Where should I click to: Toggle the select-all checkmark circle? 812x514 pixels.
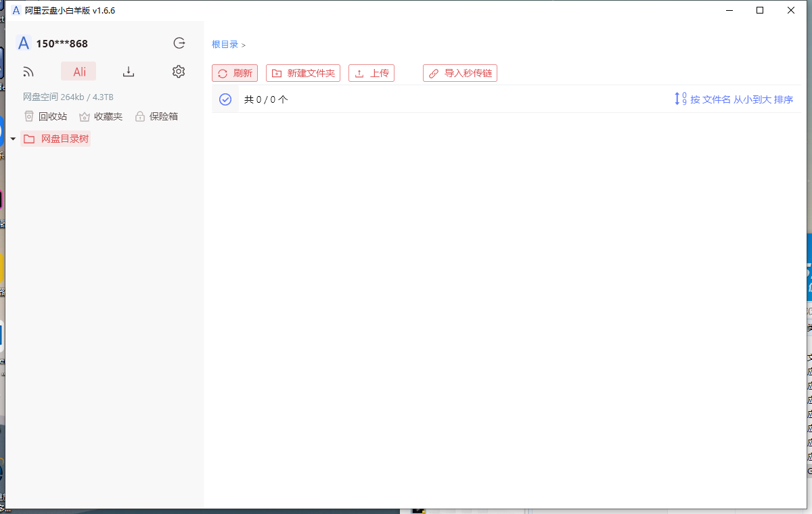point(225,99)
